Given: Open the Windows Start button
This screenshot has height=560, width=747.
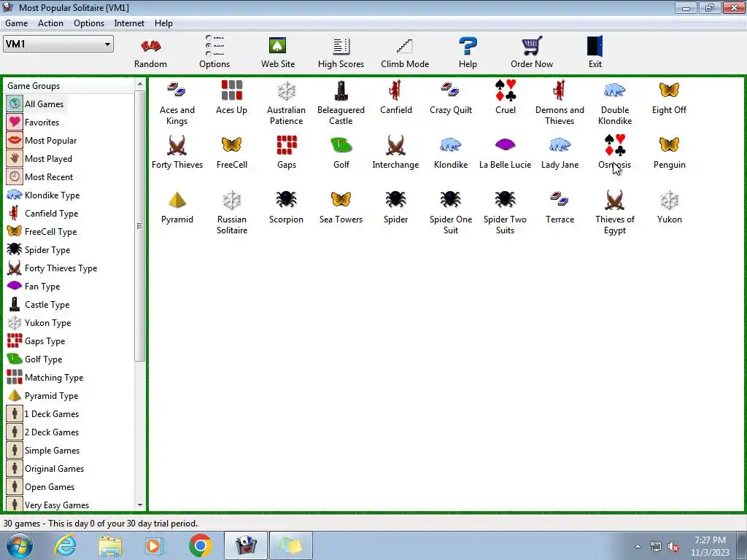Looking at the screenshot, I should (x=20, y=545).
